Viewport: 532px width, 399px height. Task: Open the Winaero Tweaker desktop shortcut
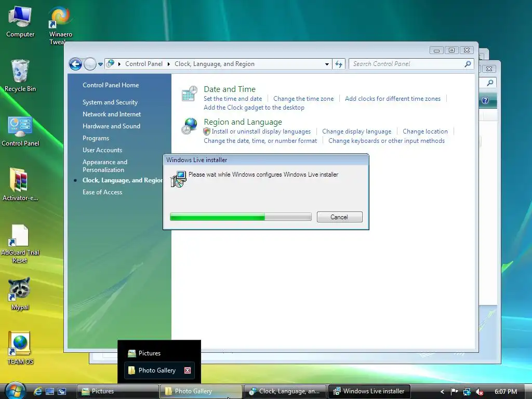tap(60, 25)
